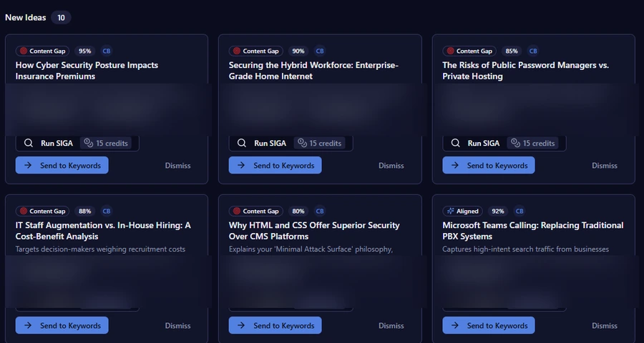Open Microsoft Teams Calling: Replacing Traditional PBX title
Viewport: 644px width, 343px height.
coord(532,231)
